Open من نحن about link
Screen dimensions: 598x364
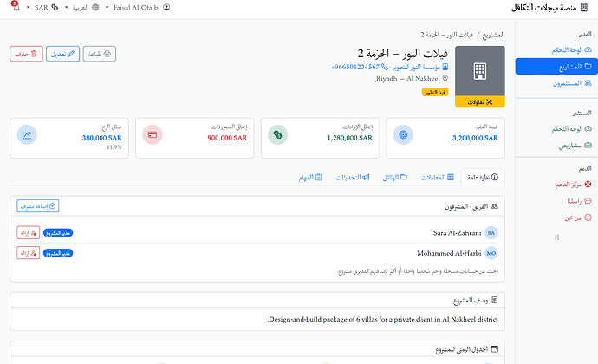tap(578, 218)
